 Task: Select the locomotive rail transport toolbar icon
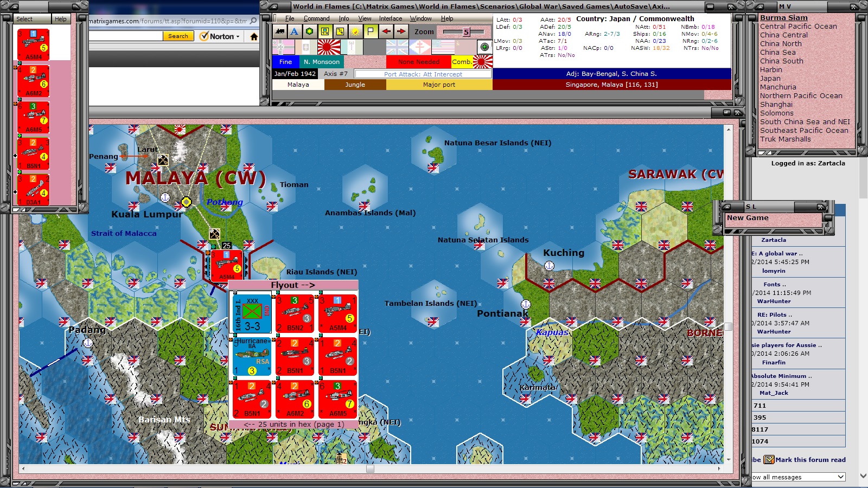(279, 32)
